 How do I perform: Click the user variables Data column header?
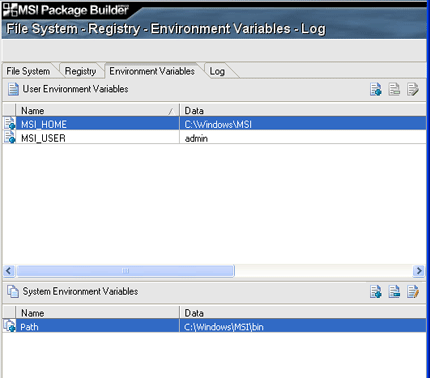[303, 110]
